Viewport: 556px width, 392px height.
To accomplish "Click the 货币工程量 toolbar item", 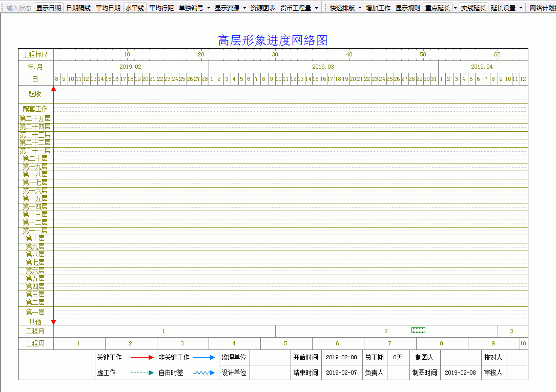I will click(295, 8).
